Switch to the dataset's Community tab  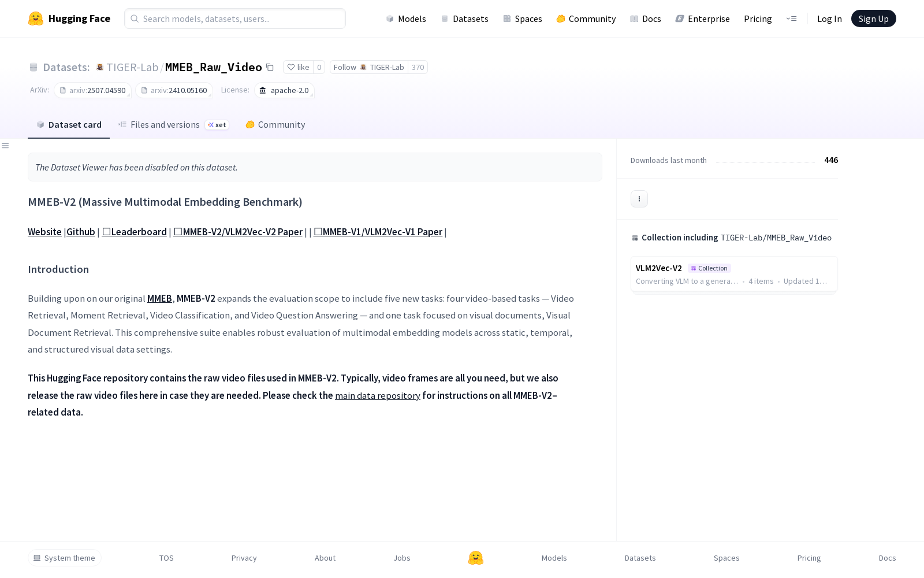(275, 124)
